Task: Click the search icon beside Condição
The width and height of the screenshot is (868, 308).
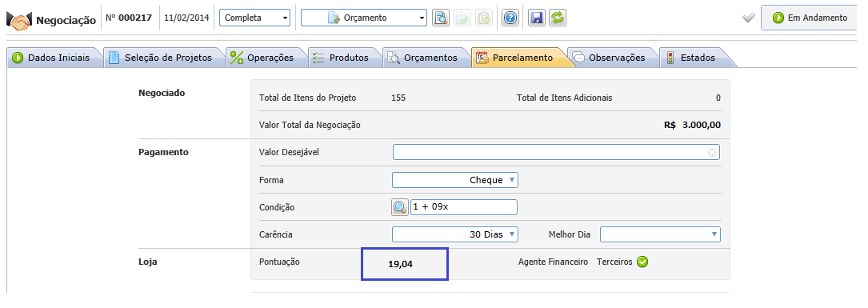Action: [x=400, y=207]
